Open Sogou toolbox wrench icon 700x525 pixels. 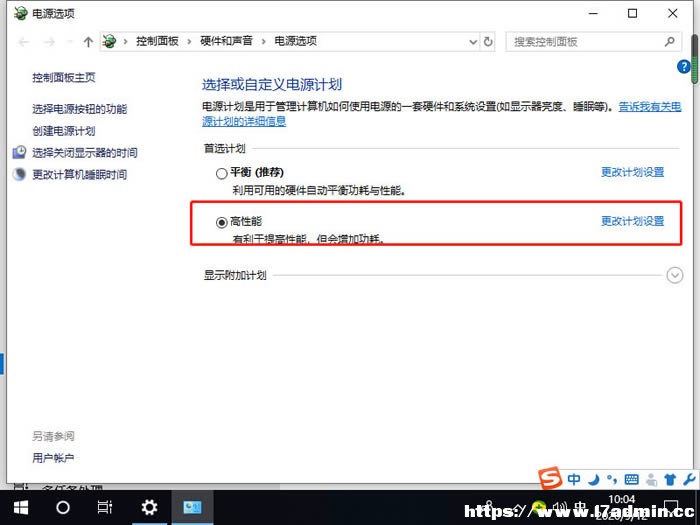(x=689, y=479)
